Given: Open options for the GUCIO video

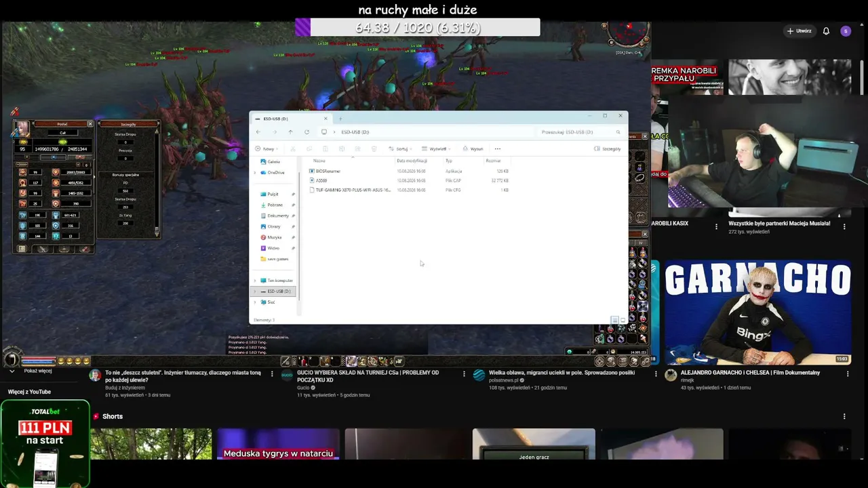Looking at the screenshot, I should coord(464,374).
